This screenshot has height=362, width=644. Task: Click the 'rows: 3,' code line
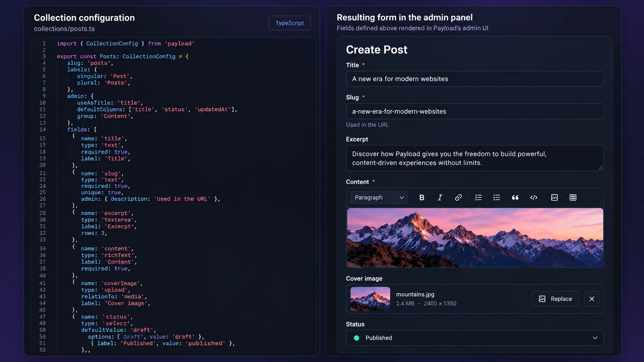(94, 233)
